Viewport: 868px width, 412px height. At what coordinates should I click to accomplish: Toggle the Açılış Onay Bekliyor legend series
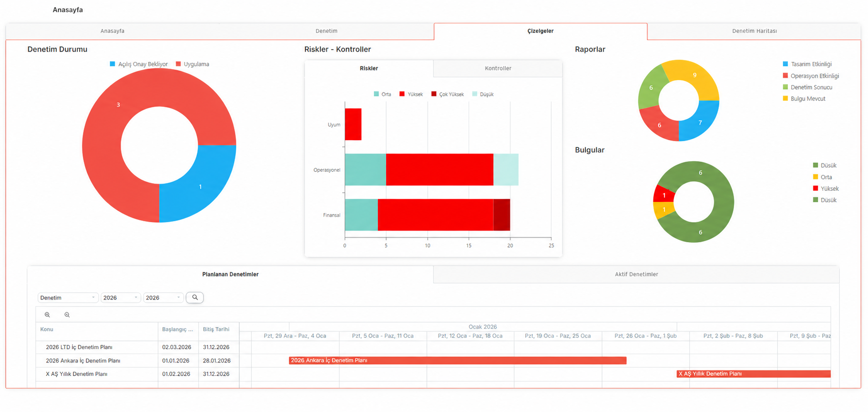pos(139,64)
